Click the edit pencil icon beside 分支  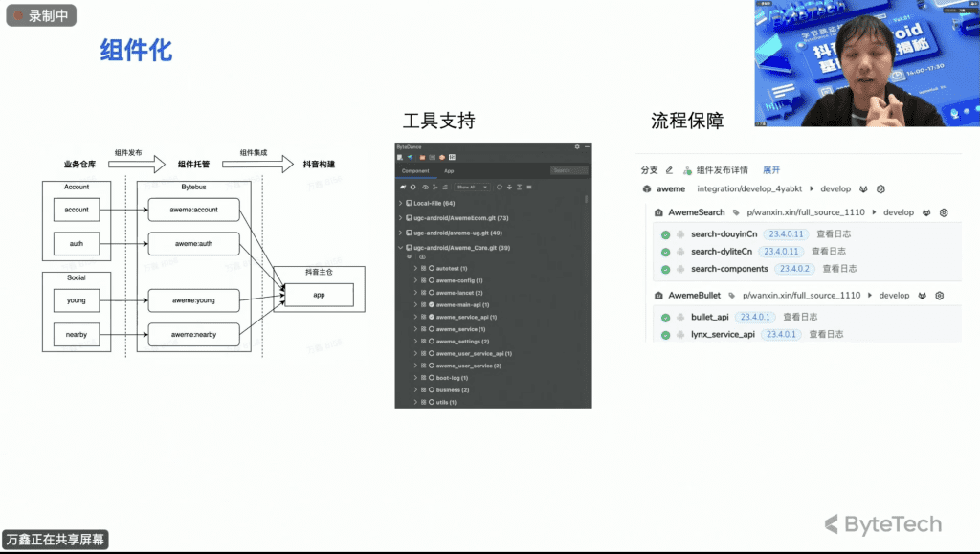(669, 170)
